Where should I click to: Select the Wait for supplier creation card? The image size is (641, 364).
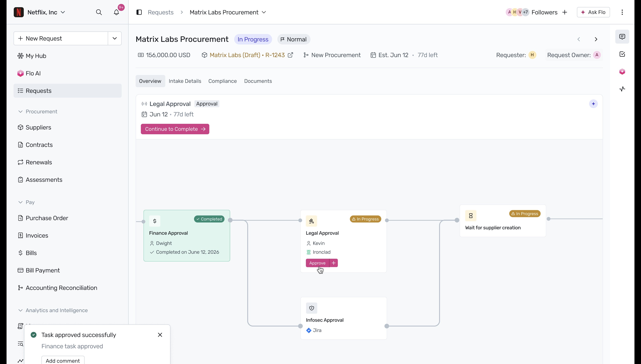click(x=503, y=221)
